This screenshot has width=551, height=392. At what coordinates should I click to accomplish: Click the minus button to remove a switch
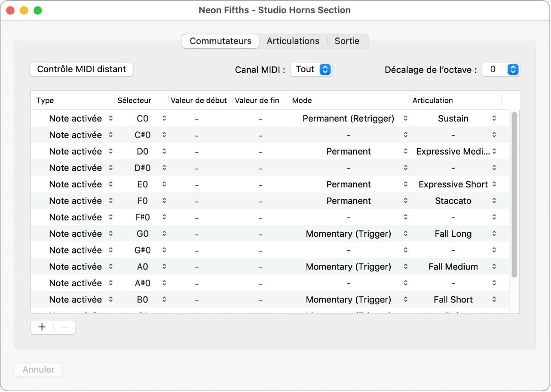64,327
